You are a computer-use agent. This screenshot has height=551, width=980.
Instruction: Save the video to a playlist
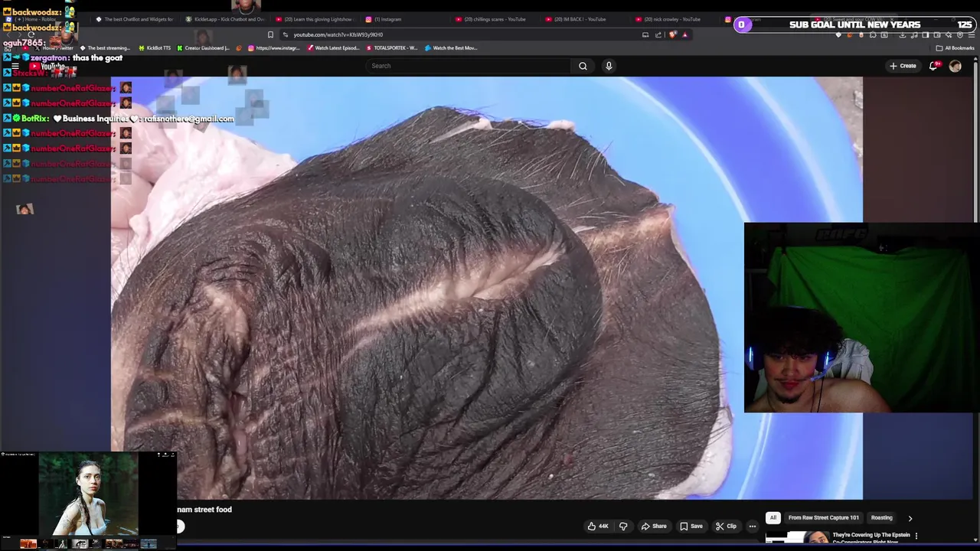pyautogui.click(x=691, y=527)
